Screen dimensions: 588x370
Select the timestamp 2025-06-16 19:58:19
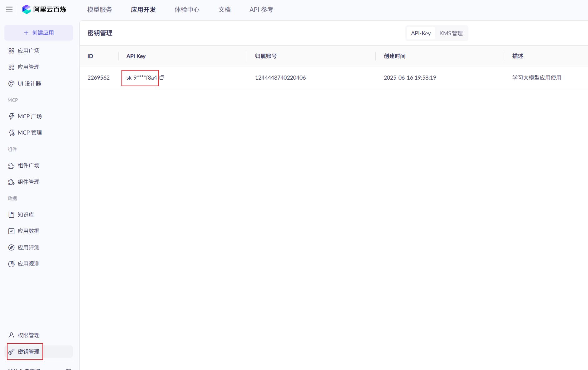pos(410,78)
